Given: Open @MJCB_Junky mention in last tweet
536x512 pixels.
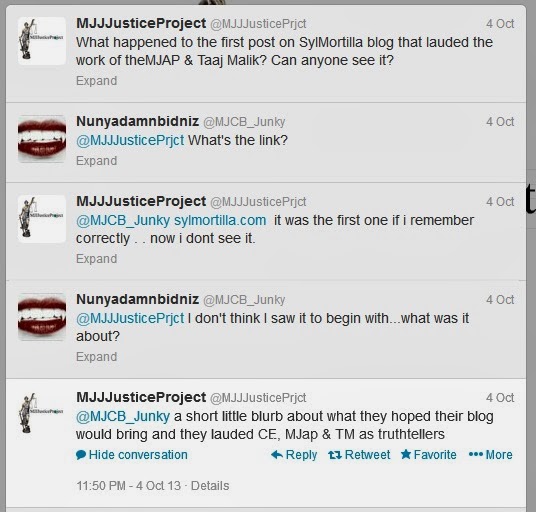Looking at the screenshot, I should pos(123,416).
